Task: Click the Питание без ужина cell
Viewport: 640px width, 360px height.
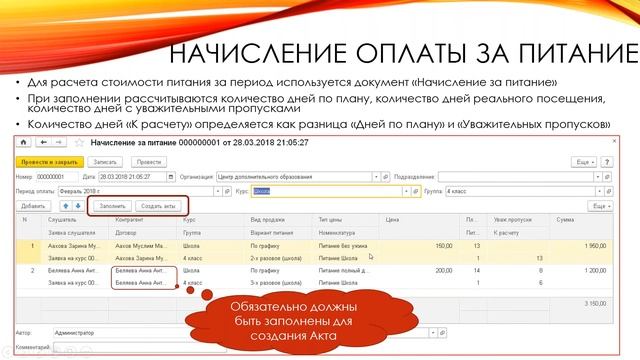Action: pos(342,246)
